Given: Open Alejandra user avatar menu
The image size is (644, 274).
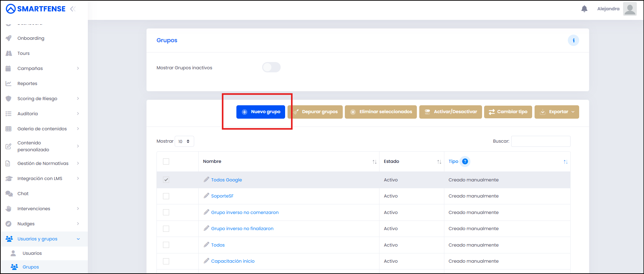Looking at the screenshot, I should click(630, 9).
